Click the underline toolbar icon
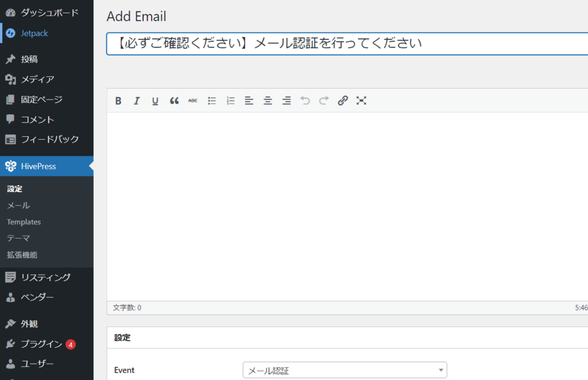 point(155,101)
